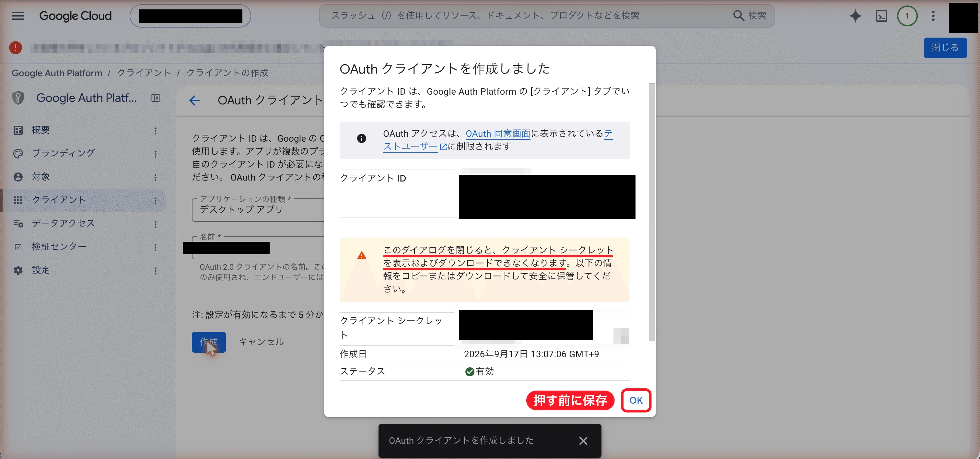The height and width of the screenshot is (459, 980).
Task: Open ブランディング in the sidebar
Action: click(x=63, y=153)
